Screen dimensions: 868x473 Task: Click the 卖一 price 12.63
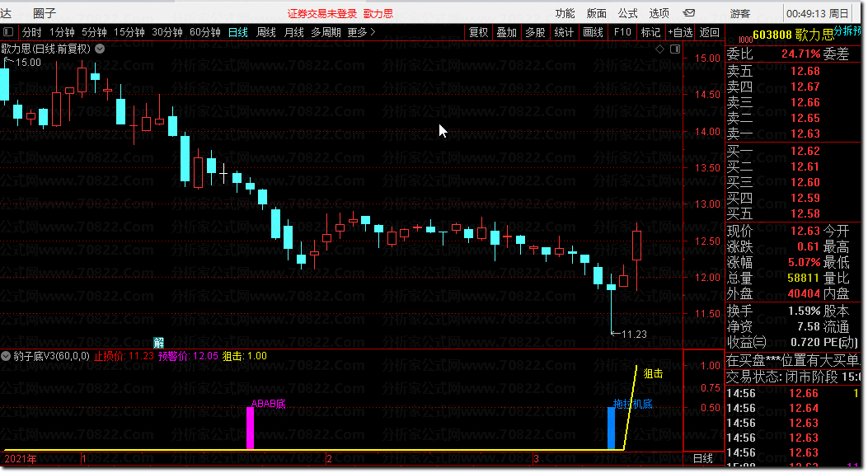(x=805, y=133)
